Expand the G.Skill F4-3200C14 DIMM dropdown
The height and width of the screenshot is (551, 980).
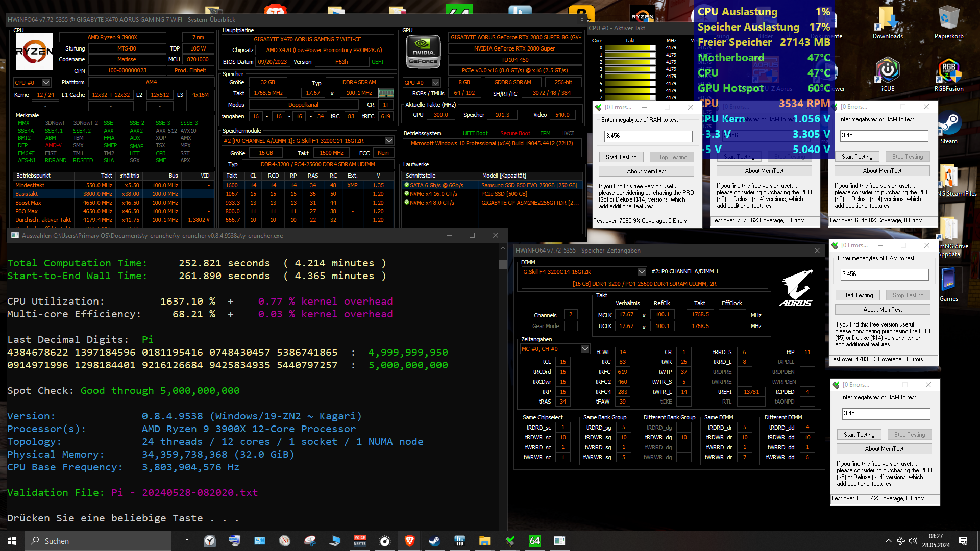pyautogui.click(x=642, y=271)
